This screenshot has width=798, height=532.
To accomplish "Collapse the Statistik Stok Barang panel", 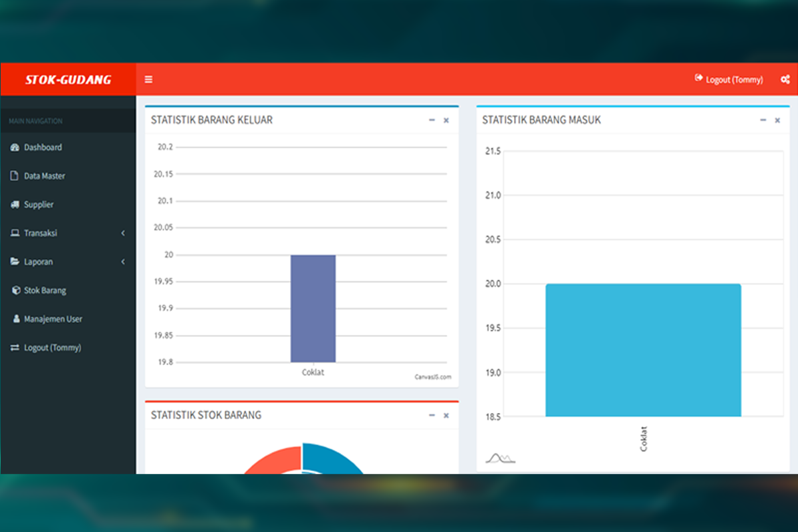I will click(x=432, y=415).
